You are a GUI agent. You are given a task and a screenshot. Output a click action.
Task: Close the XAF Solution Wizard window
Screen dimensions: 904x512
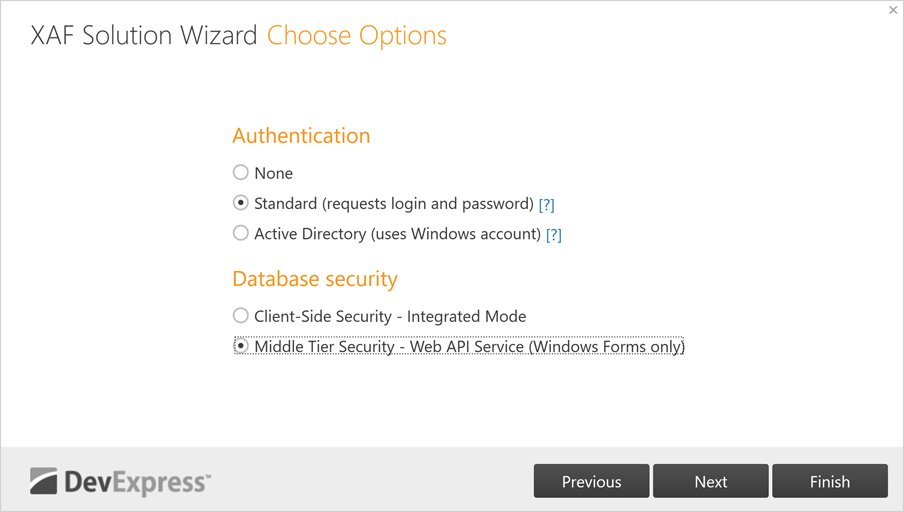pos(893,10)
